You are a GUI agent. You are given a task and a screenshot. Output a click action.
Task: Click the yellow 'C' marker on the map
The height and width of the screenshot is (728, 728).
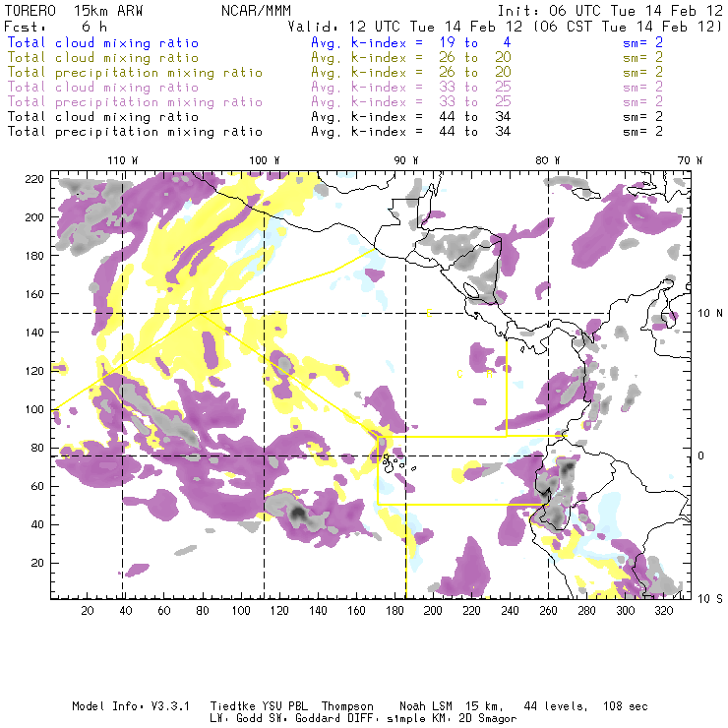(x=459, y=374)
